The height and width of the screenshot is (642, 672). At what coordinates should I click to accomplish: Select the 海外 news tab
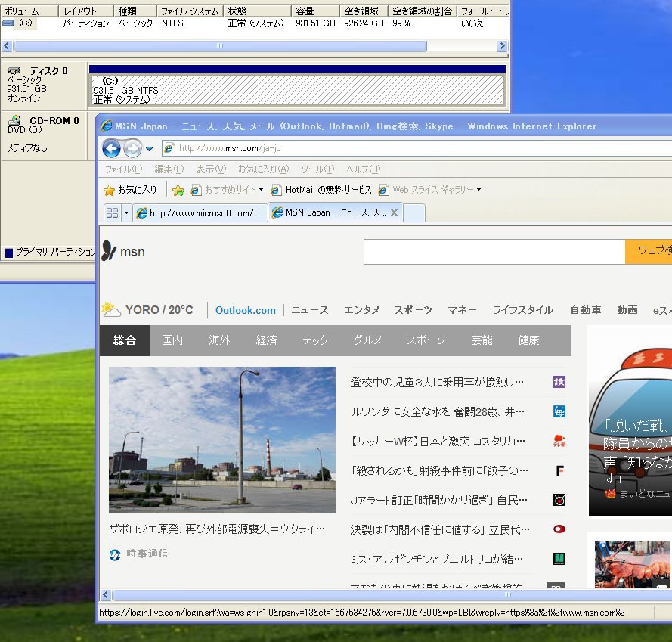tap(219, 340)
